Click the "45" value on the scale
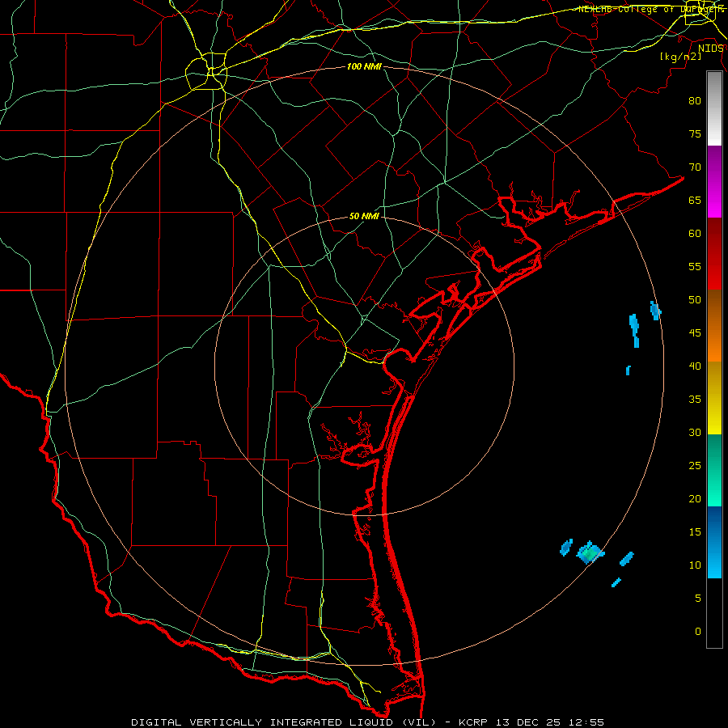Viewport: 728px width, 728px height. pos(695,333)
